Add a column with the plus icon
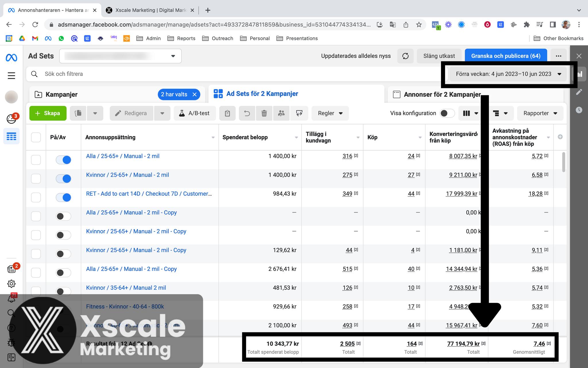588x368 pixels. coord(560,137)
